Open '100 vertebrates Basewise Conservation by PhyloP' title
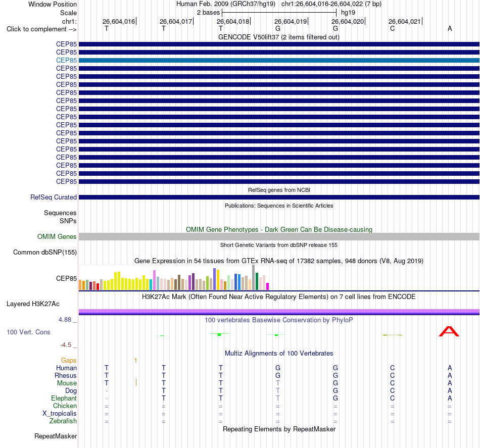The image size is (480, 448). point(278,320)
